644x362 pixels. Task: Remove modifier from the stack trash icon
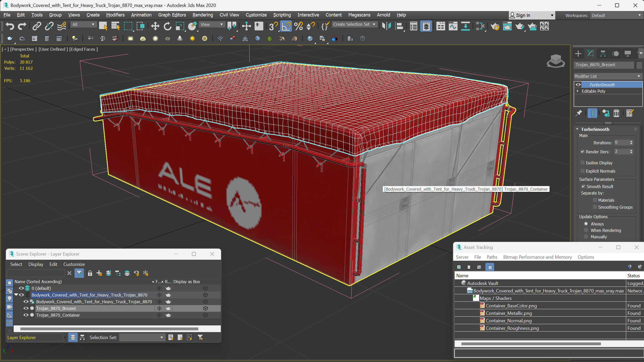click(616, 113)
